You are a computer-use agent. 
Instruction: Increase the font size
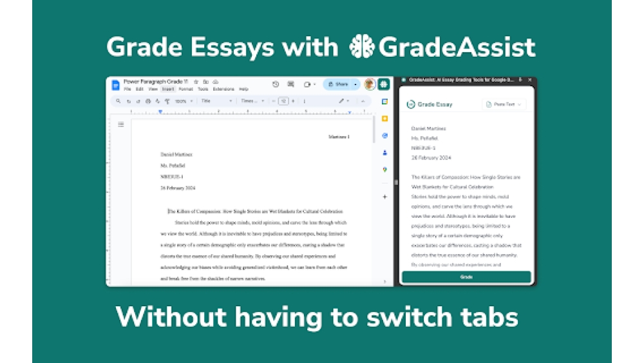click(293, 101)
